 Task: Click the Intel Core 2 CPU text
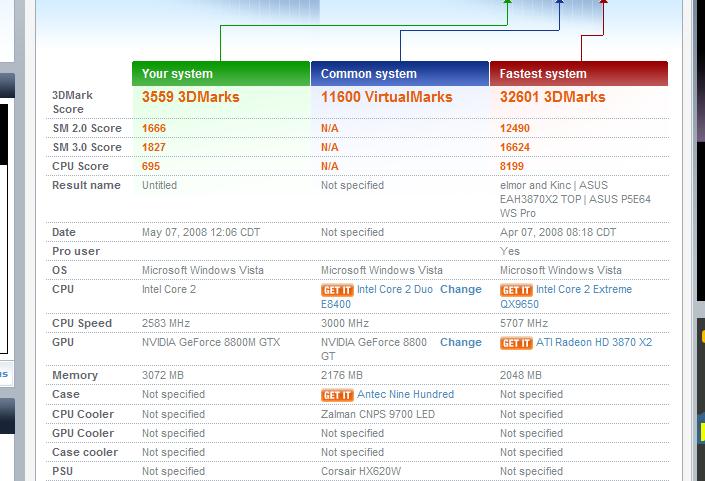pyautogui.click(x=169, y=289)
